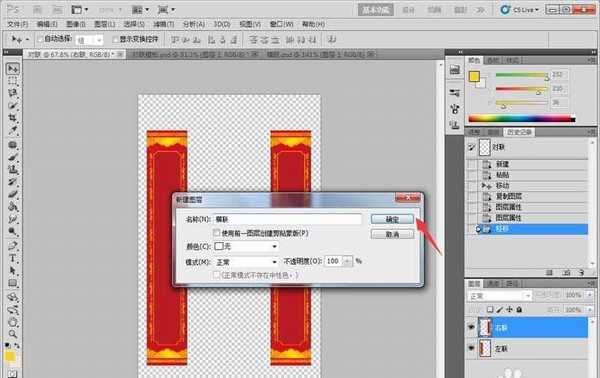The image size is (600, 378).
Task: Open the Layers panel opacity dropdown arrow
Action: pos(589,295)
